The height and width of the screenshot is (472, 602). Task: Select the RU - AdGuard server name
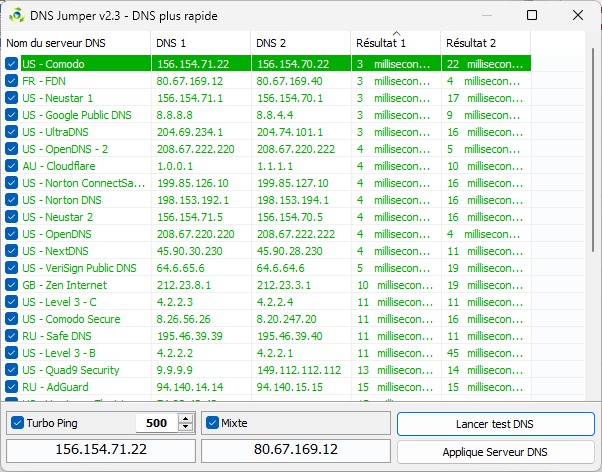click(x=55, y=387)
